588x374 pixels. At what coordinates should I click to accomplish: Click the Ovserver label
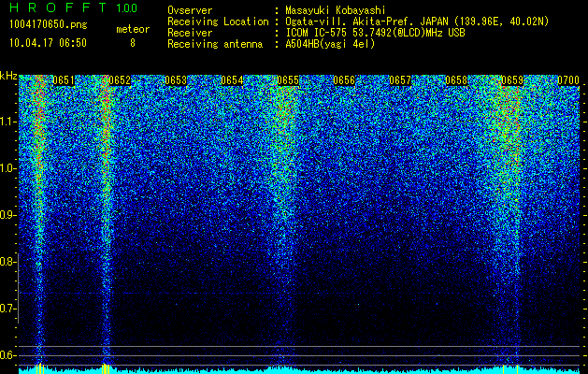pyautogui.click(x=190, y=10)
